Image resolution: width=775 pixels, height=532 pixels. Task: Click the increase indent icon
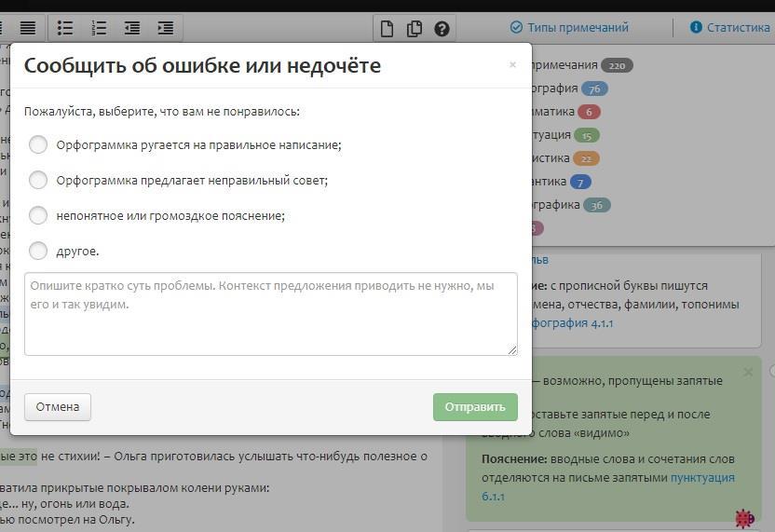pos(165,28)
